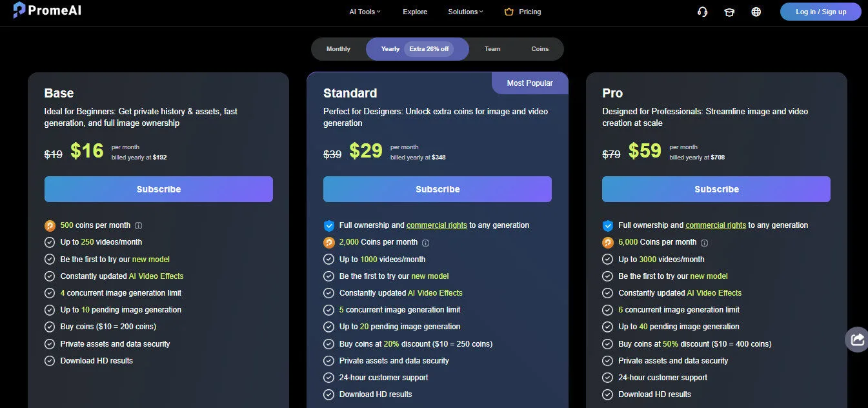The image size is (868, 408).
Task: Click the info icon next to 2,000 Coins
Action: tap(425, 243)
